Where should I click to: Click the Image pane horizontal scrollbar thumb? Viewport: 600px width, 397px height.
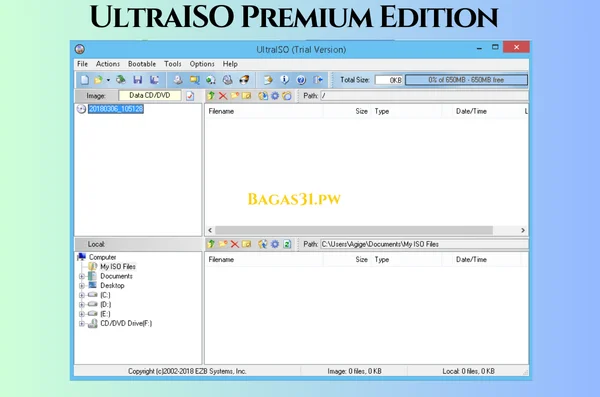point(354,230)
